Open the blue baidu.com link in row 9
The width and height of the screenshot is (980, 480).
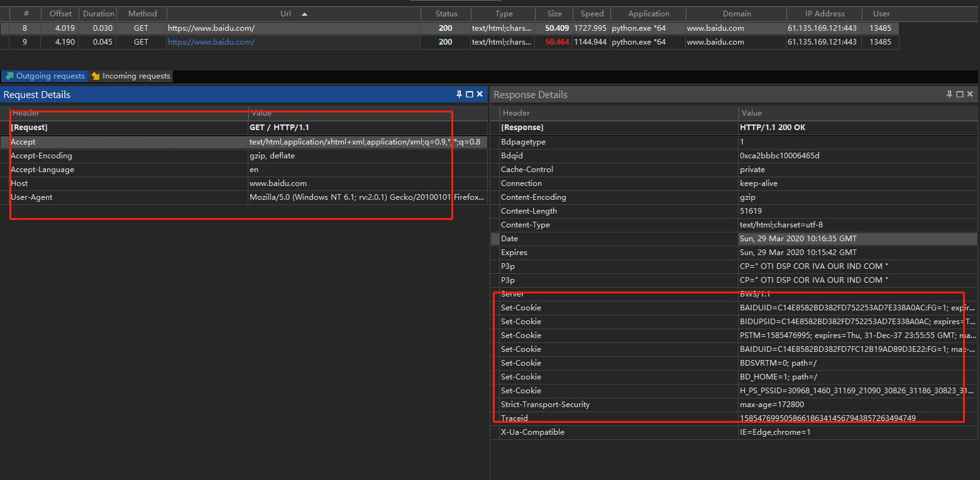click(x=211, y=41)
